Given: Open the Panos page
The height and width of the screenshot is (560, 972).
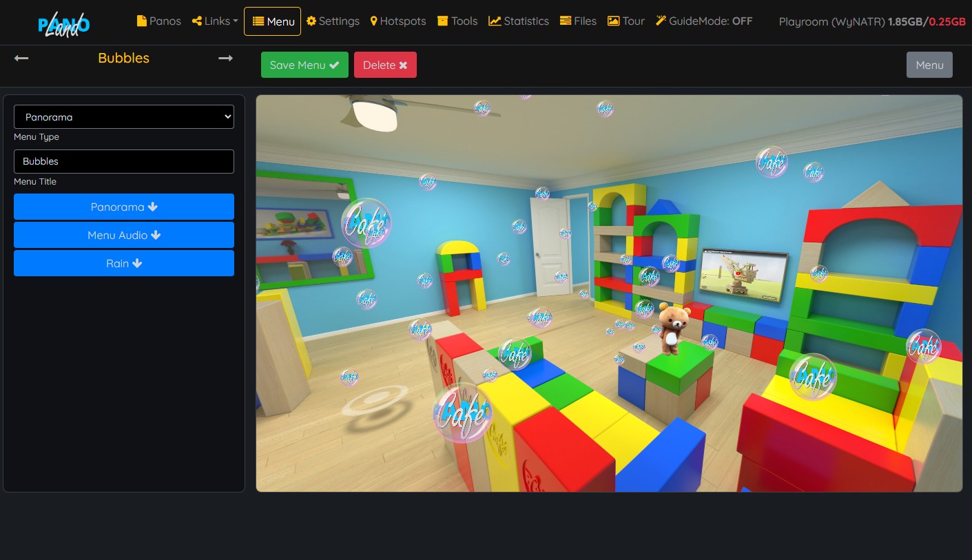Looking at the screenshot, I should (159, 21).
